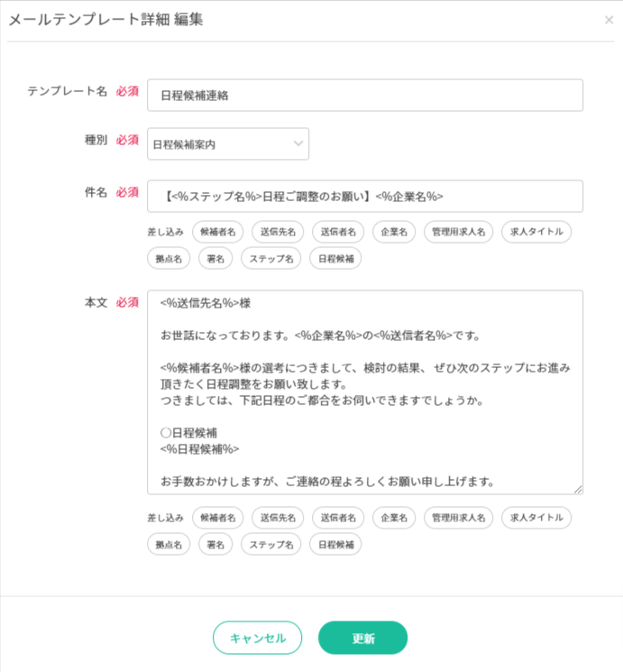623x672 pixels.
Task: Insert 管理用求人名 tag under the subject
Action: pos(458,232)
